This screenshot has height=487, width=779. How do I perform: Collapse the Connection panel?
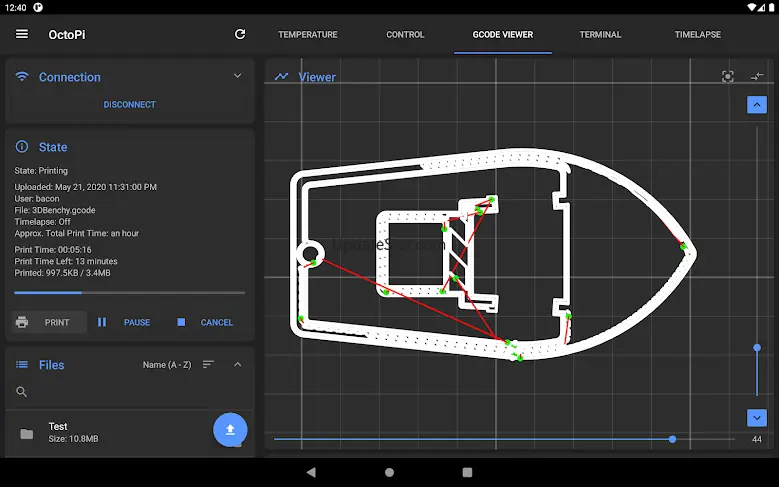pos(237,76)
